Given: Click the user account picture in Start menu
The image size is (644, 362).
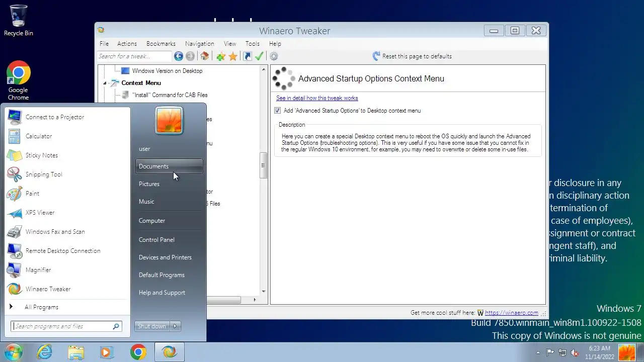Looking at the screenshot, I should click(x=169, y=121).
